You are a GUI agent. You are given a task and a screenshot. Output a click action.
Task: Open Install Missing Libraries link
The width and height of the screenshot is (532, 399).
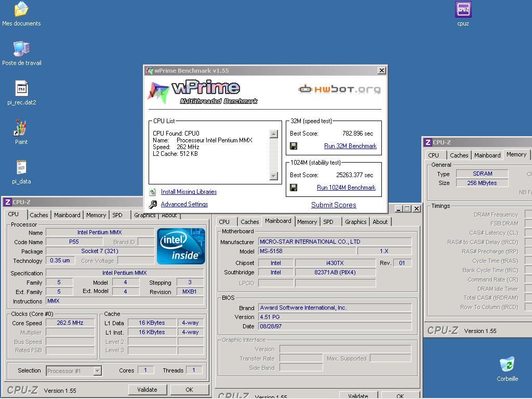189,192
